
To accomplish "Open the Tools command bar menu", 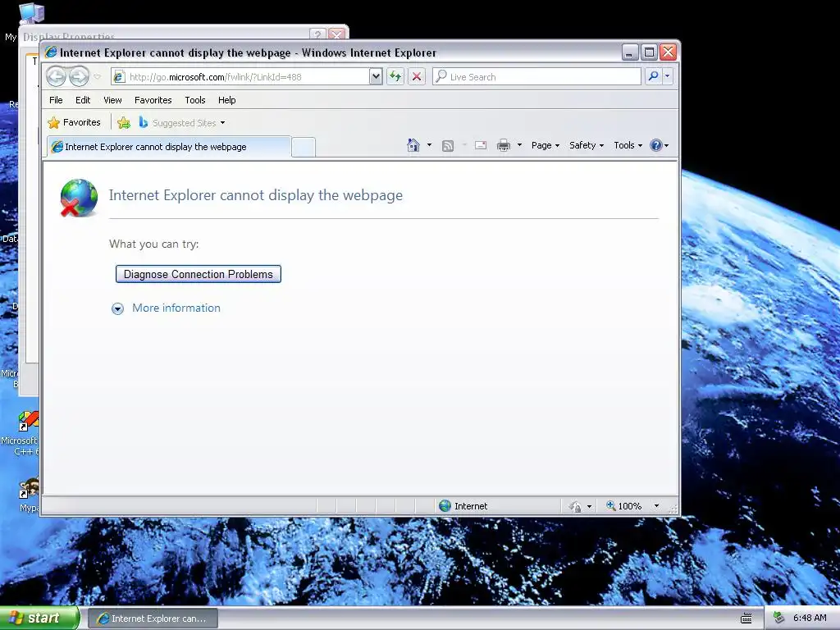I will (628, 145).
